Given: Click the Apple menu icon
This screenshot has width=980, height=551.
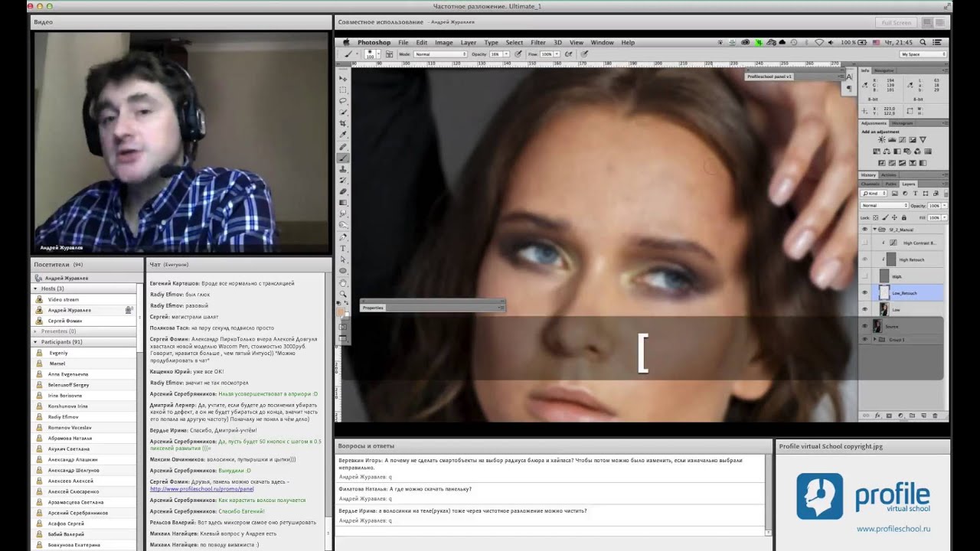Looking at the screenshot, I should tap(346, 42).
